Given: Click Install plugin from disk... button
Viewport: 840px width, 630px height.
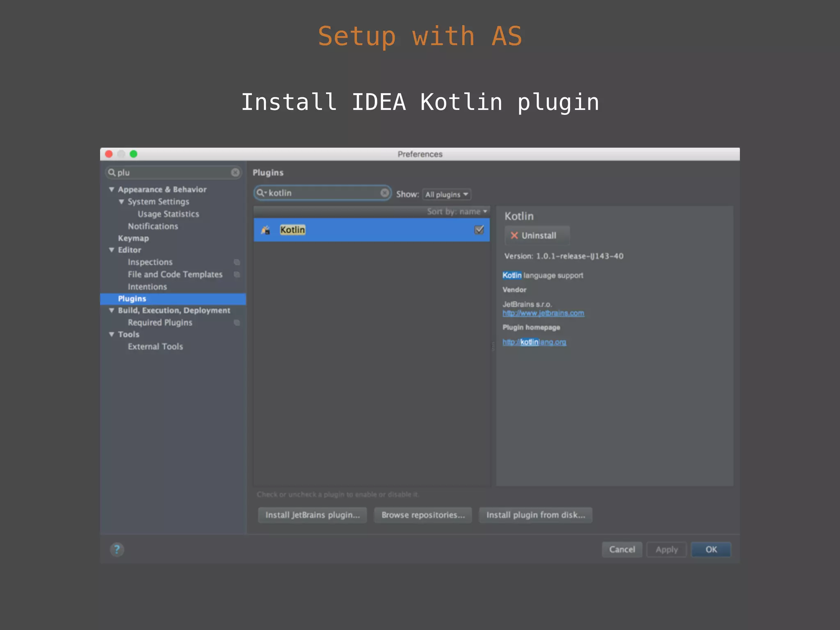Looking at the screenshot, I should click(536, 515).
